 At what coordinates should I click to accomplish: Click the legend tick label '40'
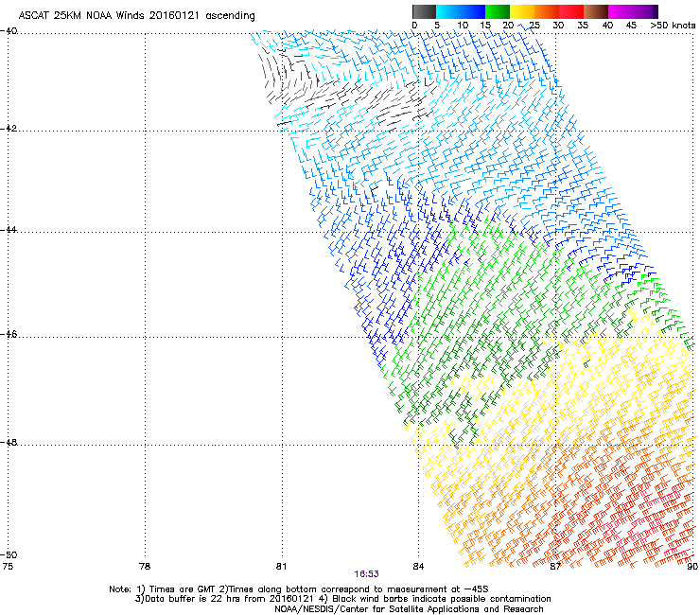pyautogui.click(x=607, y=26)
